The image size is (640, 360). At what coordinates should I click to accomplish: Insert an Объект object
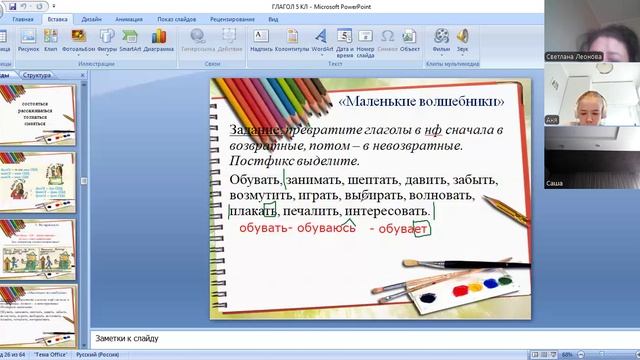point(409,40)
